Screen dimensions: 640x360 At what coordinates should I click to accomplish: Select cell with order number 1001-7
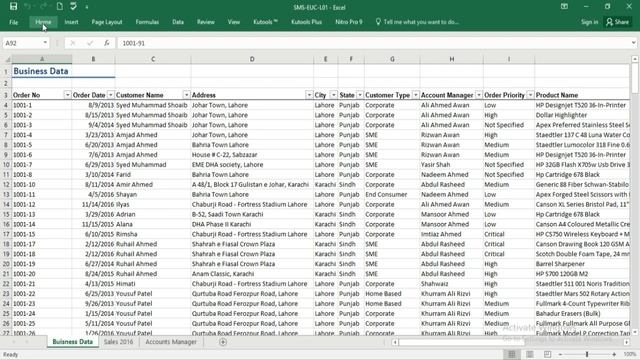pos(42,164)
